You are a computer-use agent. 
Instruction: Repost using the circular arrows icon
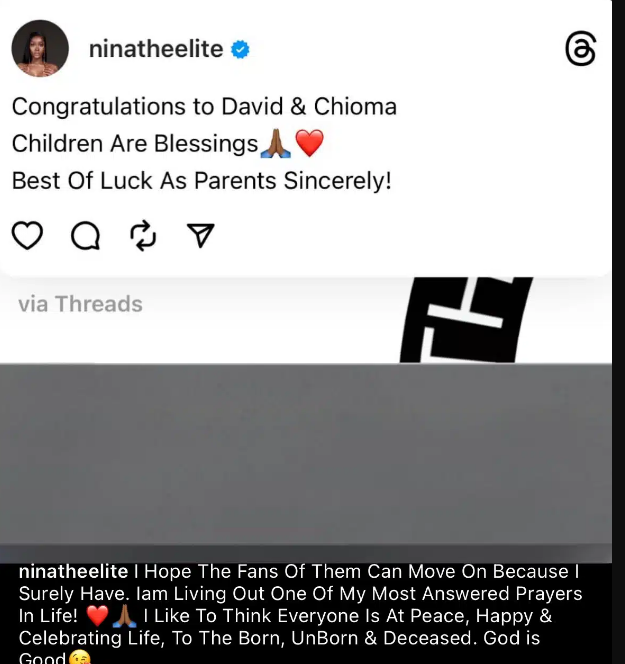pos(143,235)
